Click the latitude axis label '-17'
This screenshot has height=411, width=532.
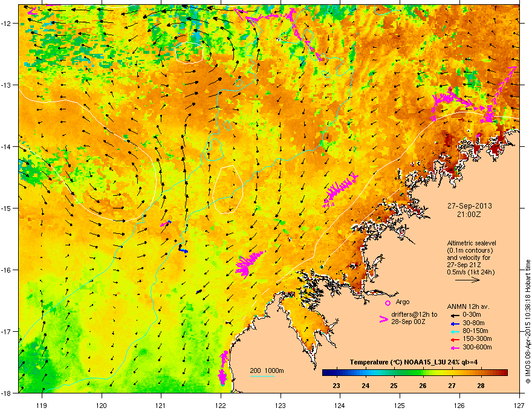click(x=7, y=331)
